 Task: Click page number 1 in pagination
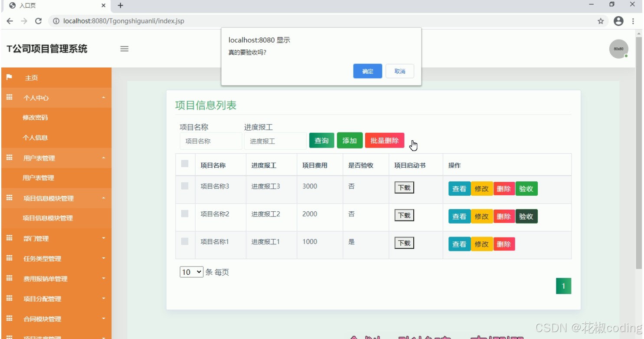coord(563,286)
